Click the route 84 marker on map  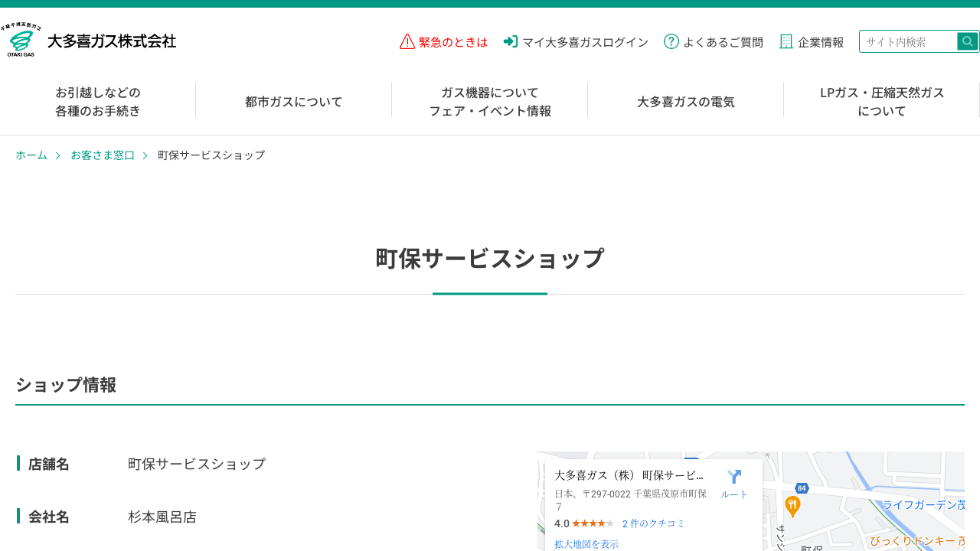click(x=802, y=488)
